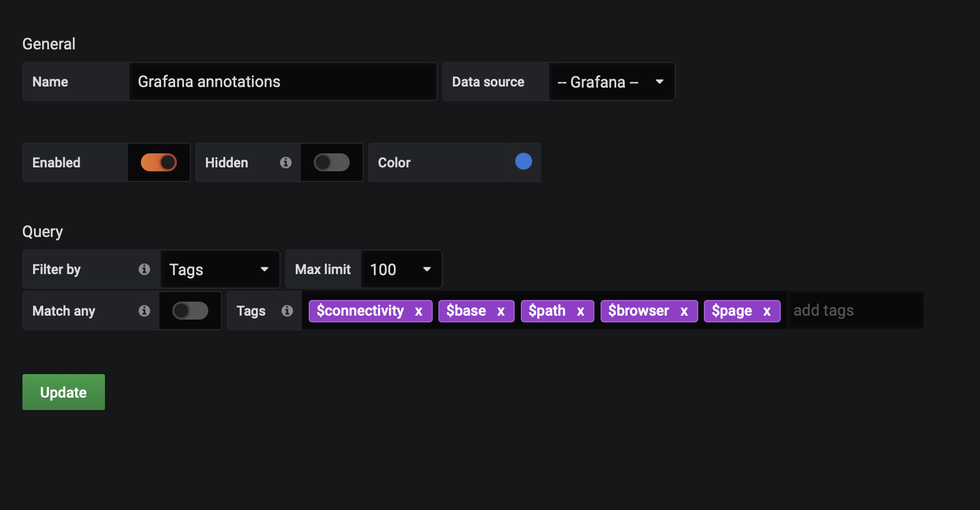Click the $base tag label
The height and width of the screenshot is (510, 980).
466,311
